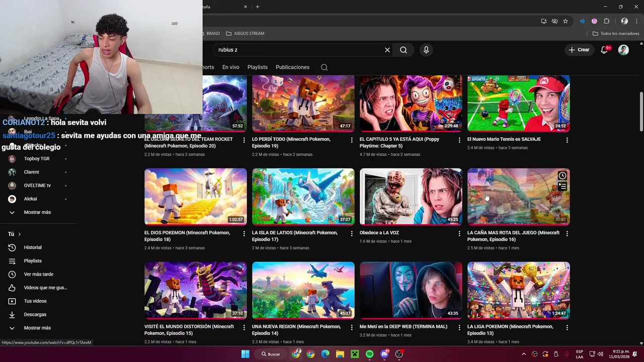Open options for LA ISLA DE LATIOS video
644x362 pixels.
(352, 233)
